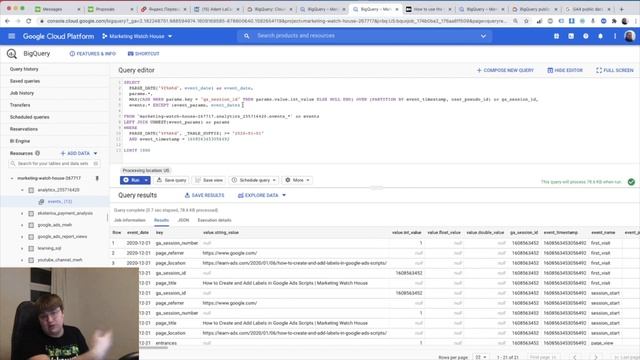Switch to the Job information tab
Screen dimensions: 640x360
point(130,220)
